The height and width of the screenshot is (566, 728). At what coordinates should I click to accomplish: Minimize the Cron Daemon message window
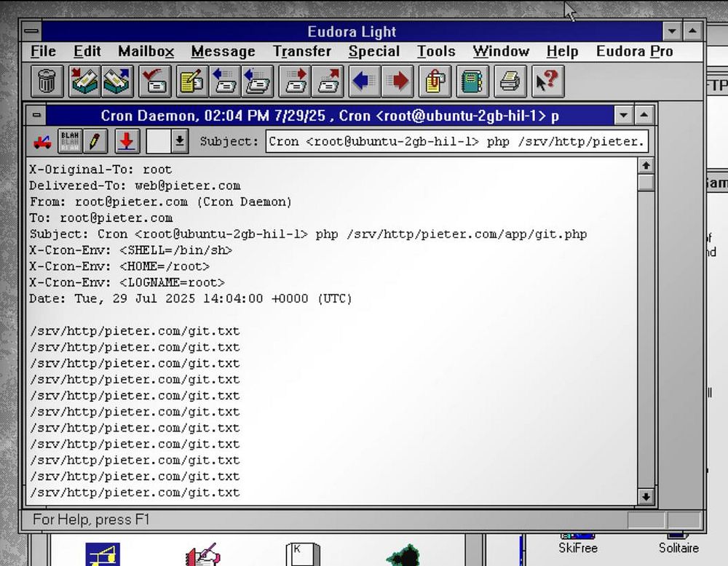coord(624,115)
